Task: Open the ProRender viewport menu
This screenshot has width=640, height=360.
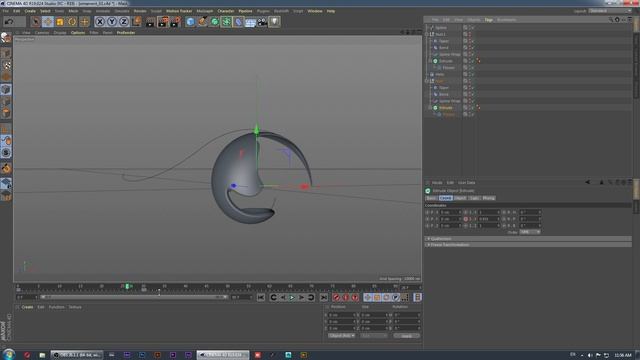Action: pyautogui.click(x=126, y=32)
